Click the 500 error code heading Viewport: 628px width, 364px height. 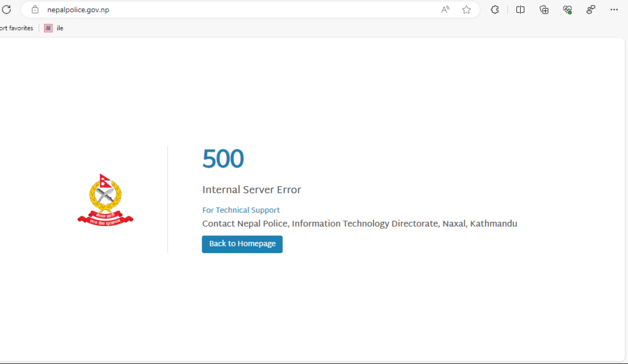point(223,159)
